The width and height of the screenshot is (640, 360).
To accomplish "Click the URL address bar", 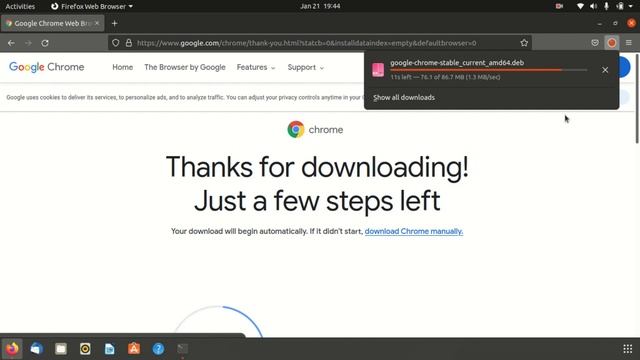I will tap(320, 43).
